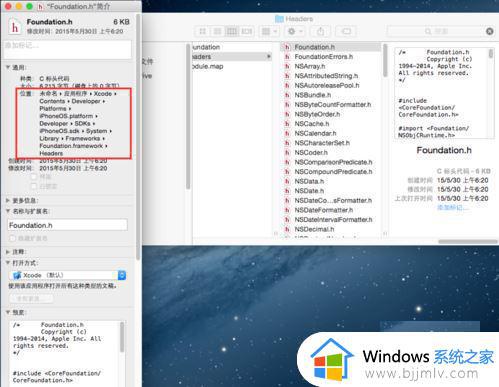Screen dimensions: 499x387
Task: Click the info window vertical scrollbar
Action: pos(138,137)
